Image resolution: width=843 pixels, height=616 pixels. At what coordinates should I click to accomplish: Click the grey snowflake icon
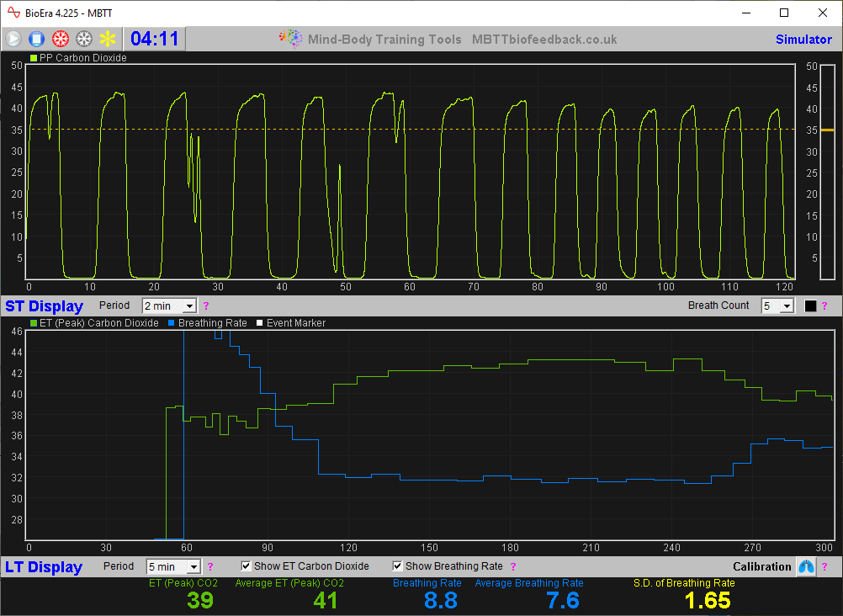point(83,39)
